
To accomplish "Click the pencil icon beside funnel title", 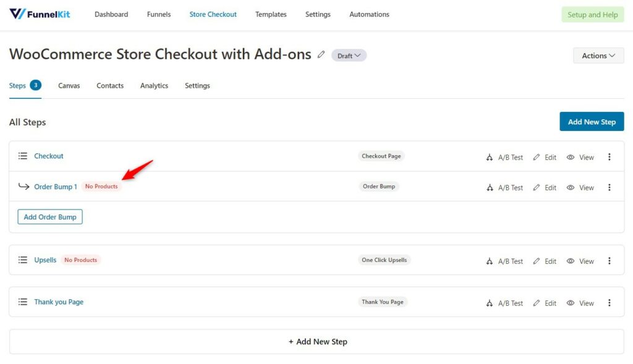I will [321, 54].
